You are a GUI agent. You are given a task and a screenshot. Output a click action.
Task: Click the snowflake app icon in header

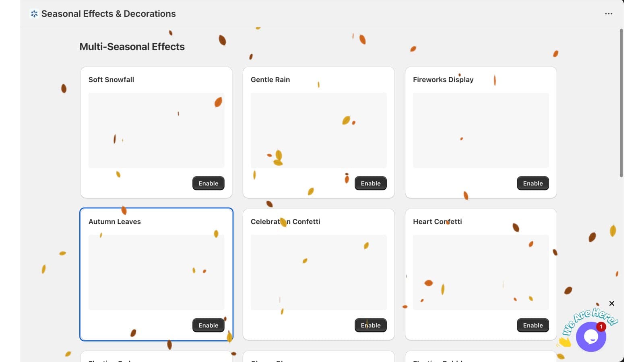[x=34, y=14]
